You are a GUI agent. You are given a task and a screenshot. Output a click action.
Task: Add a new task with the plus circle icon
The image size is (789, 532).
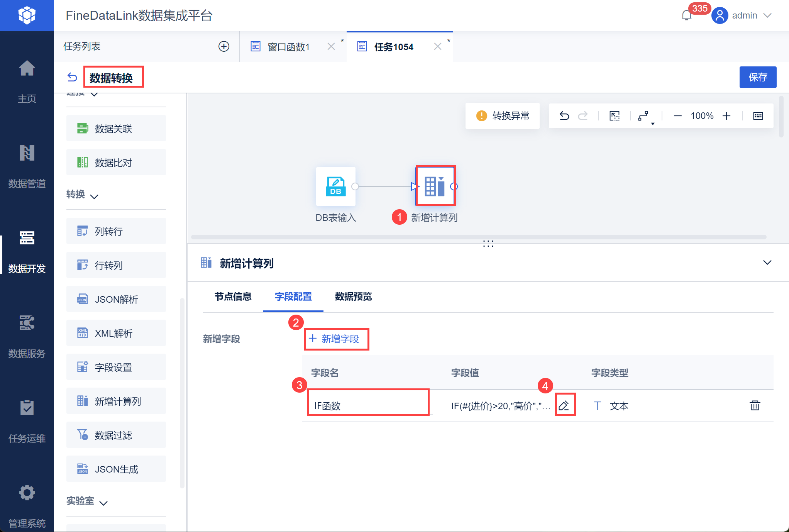tap(224, 46)
